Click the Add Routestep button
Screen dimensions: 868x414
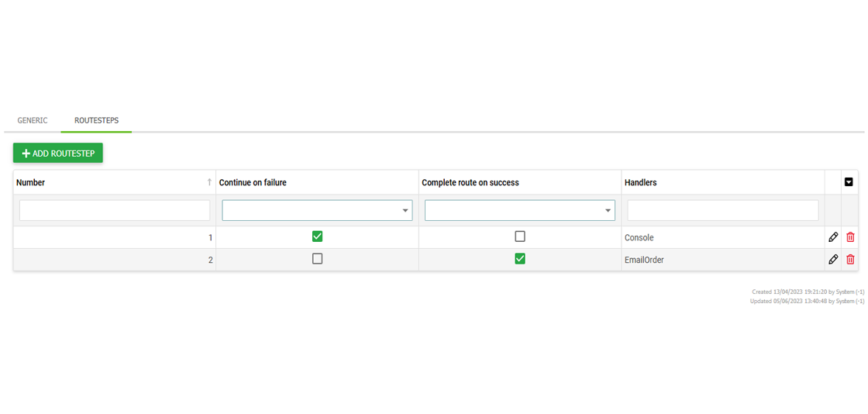(58, 154)
